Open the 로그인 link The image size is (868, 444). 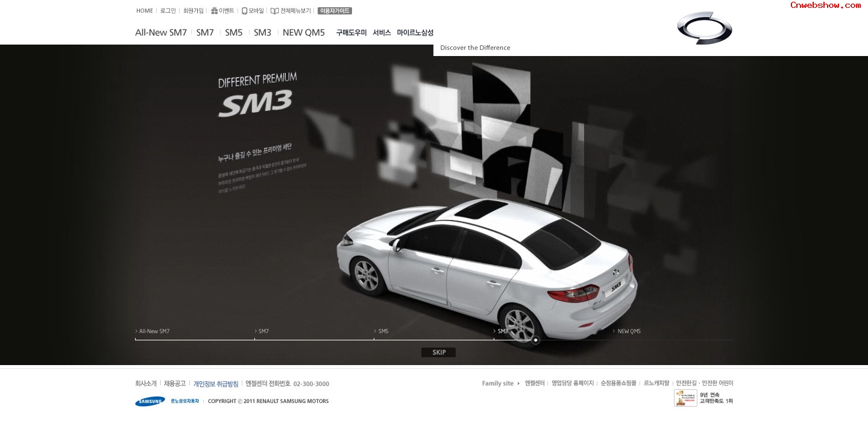(168, 11)
